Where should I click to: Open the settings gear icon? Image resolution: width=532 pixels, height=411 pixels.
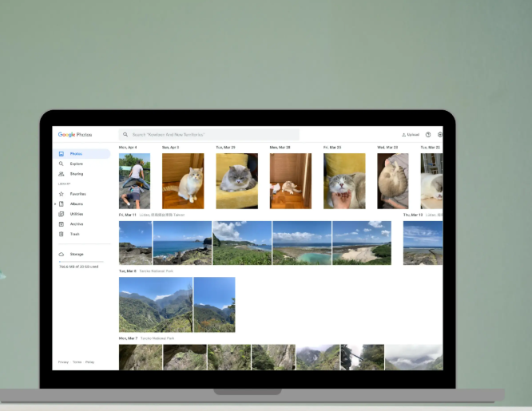[439, 135]
